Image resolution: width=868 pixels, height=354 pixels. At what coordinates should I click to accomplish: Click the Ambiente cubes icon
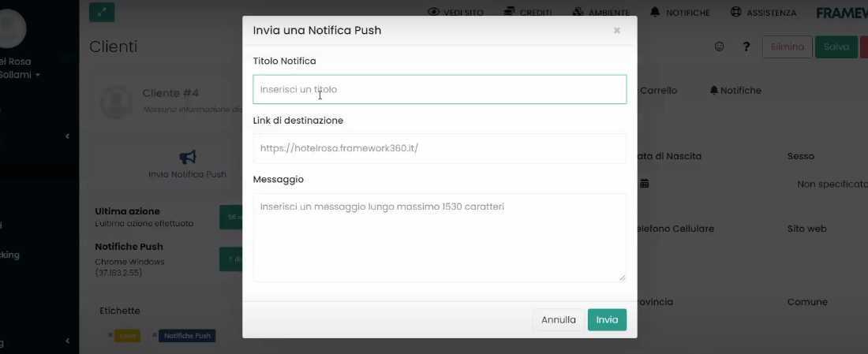[x=578, y=13]
